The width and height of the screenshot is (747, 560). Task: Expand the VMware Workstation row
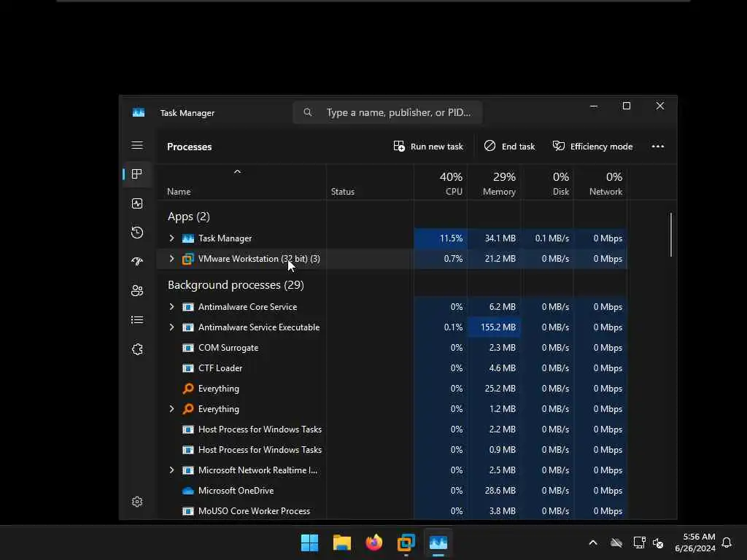[172, 259]
